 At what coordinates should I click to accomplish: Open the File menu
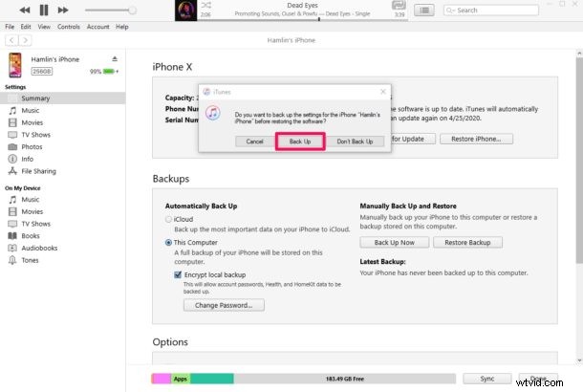click(x=10, y=27)
